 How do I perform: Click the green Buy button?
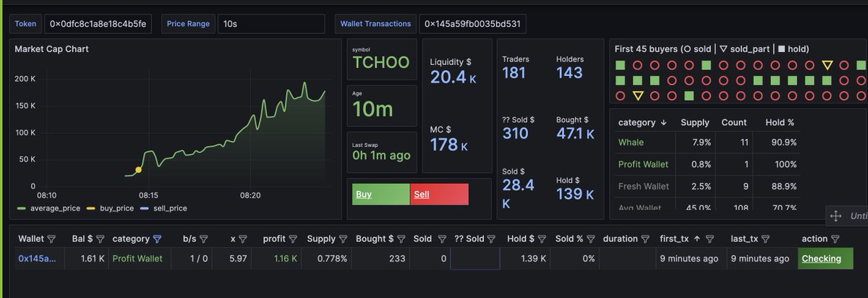click(x=380, y=195)
